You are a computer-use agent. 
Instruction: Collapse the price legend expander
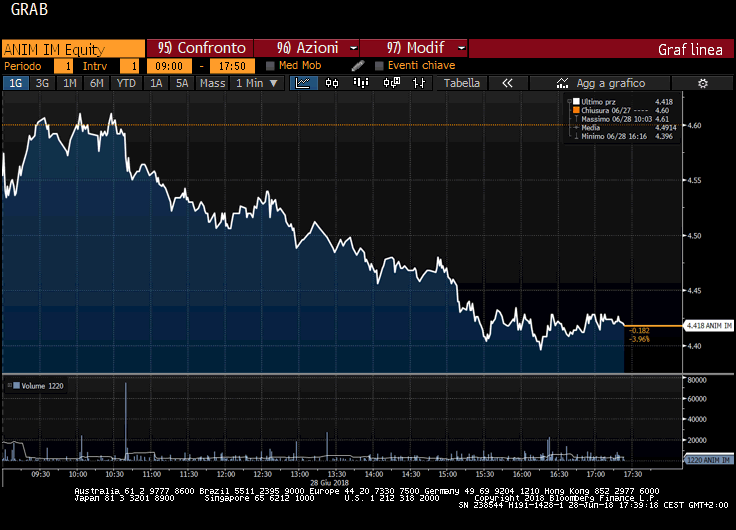569,101
